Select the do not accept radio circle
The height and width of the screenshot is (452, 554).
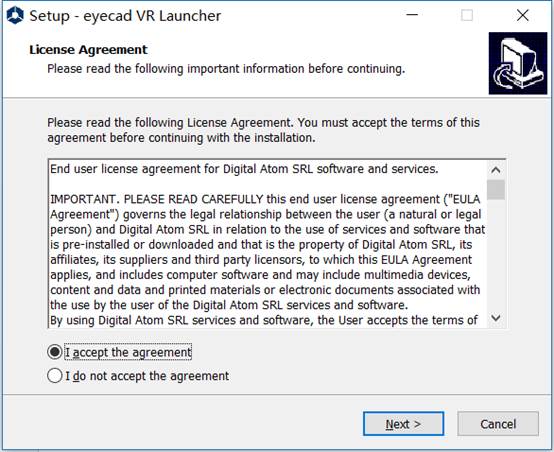click(55, 376)
